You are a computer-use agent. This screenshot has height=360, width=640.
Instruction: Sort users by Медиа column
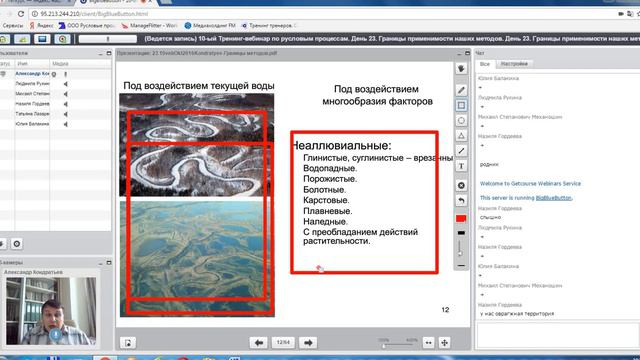[x=80, y=64]
